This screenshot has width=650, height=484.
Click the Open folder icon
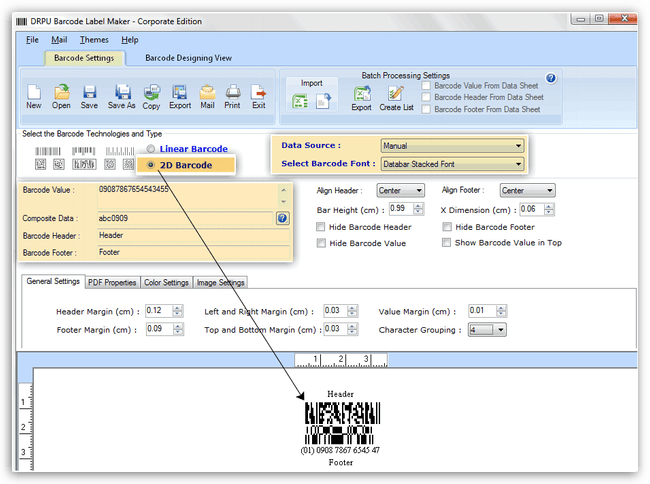point(61,93)
